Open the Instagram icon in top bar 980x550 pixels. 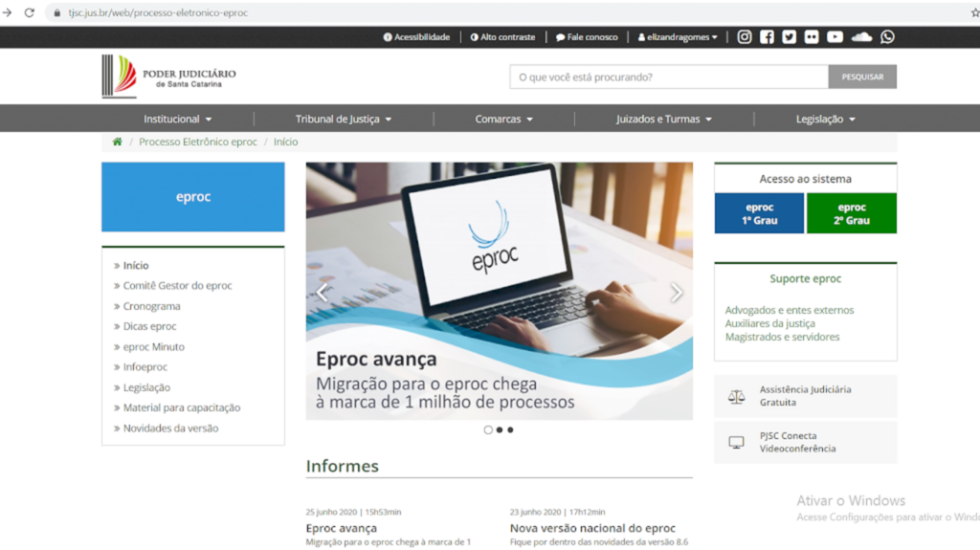pyautogui.click(x=744, y=37)
